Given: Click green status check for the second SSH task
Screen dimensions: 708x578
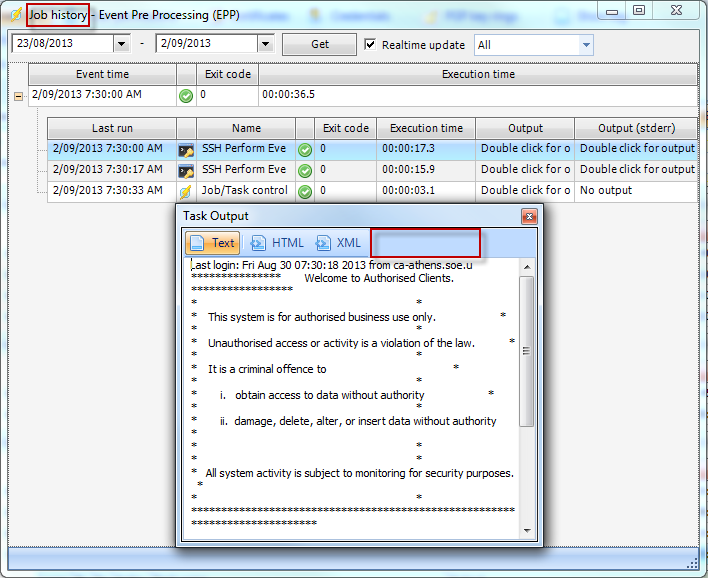Looking at the screenshot, I should coord(305,170).
